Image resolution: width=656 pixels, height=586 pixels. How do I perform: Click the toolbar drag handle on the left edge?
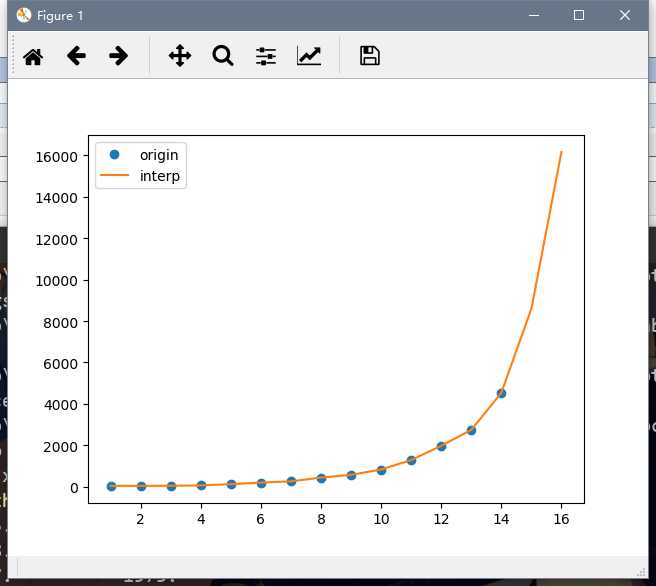pyautogui.click(x=13, y=54)
